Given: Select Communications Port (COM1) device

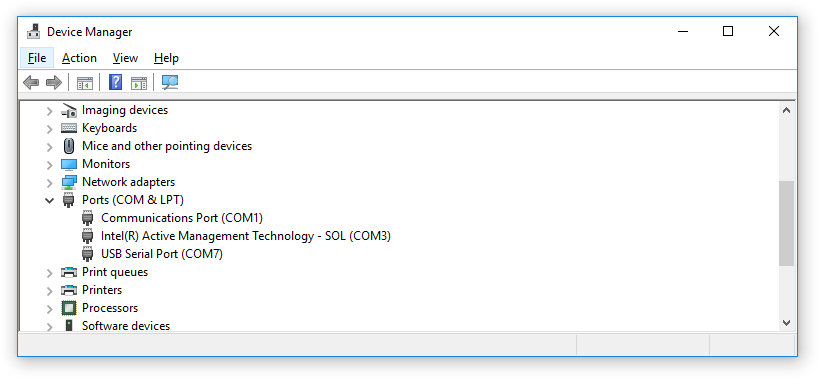Looking at the screenshot, I should pos(182,218).
